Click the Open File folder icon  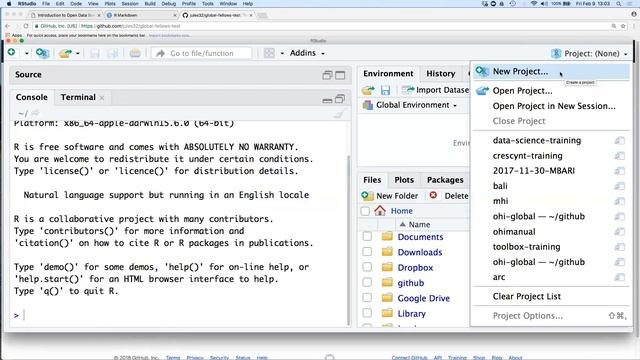click(x=65, y=53)
